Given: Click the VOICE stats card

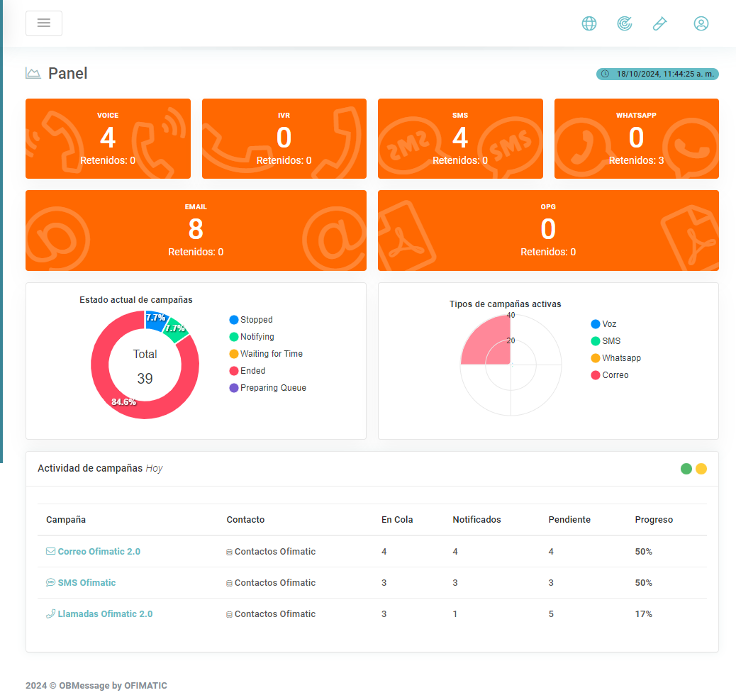Looking at the screenshot, I should [108, 138].
